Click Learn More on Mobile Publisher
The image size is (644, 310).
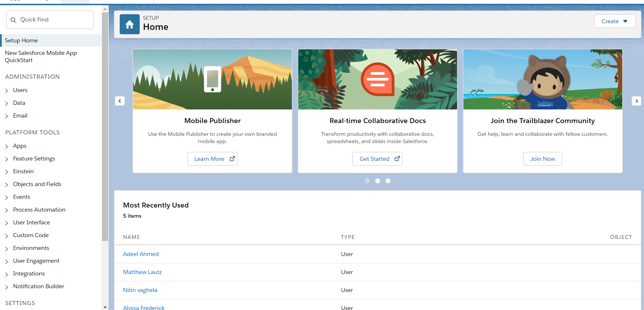pos(212,159)
